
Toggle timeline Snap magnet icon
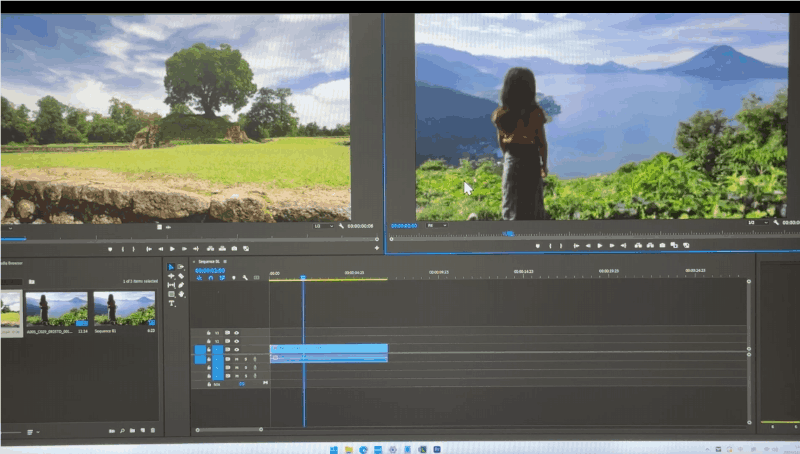click(211, 278)
